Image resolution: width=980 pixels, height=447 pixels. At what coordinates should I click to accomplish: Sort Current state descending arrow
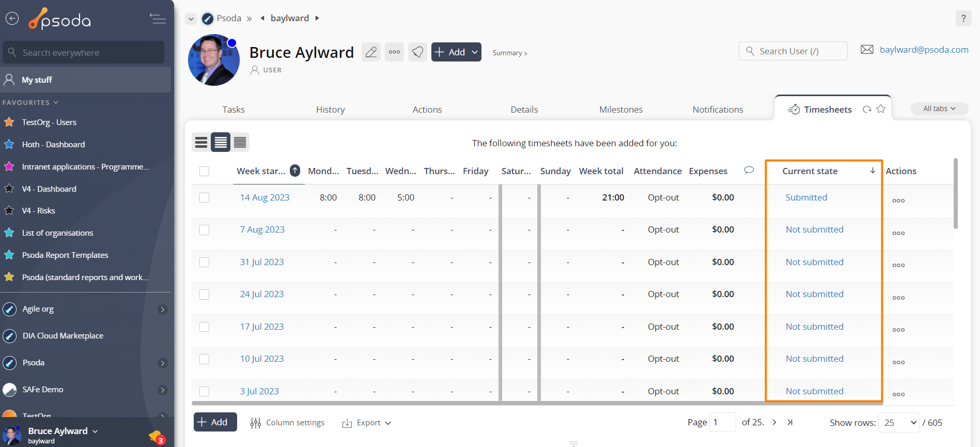pyautogui.click(x=873, y=171)
